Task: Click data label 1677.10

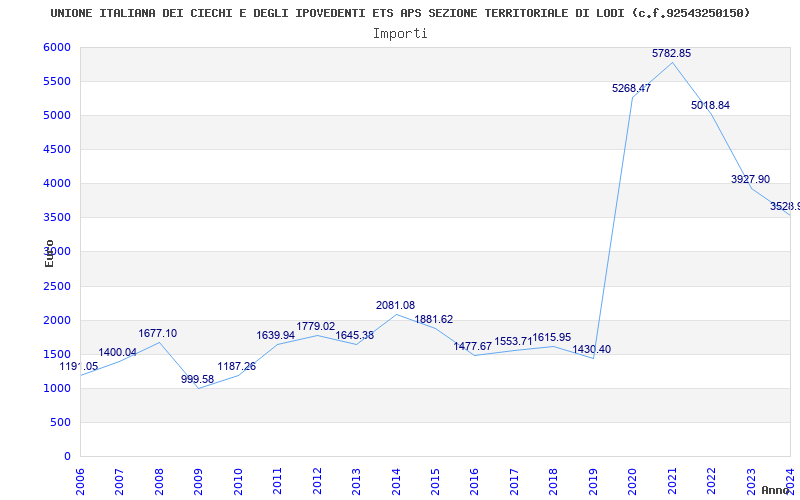Action: click(158, 334)
